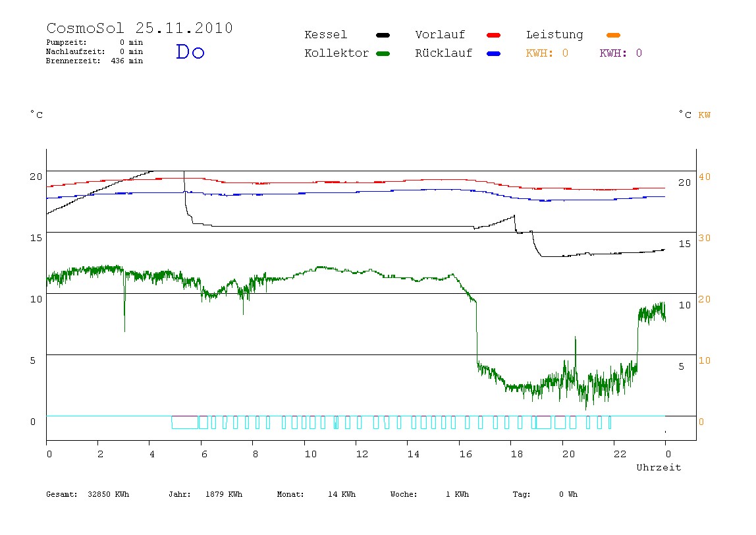Click the '32850 KWh' total value
This screenshot has height=535, width=756.
[109, 494]
